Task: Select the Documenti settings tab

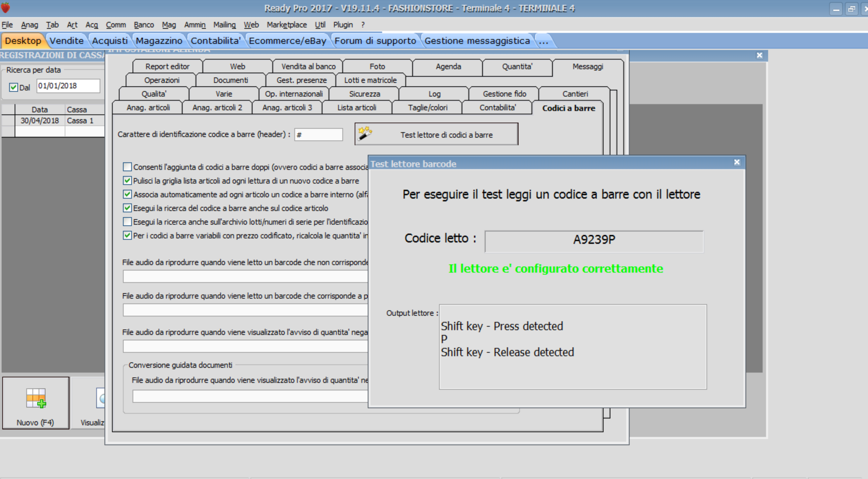Action: (231, 80)
